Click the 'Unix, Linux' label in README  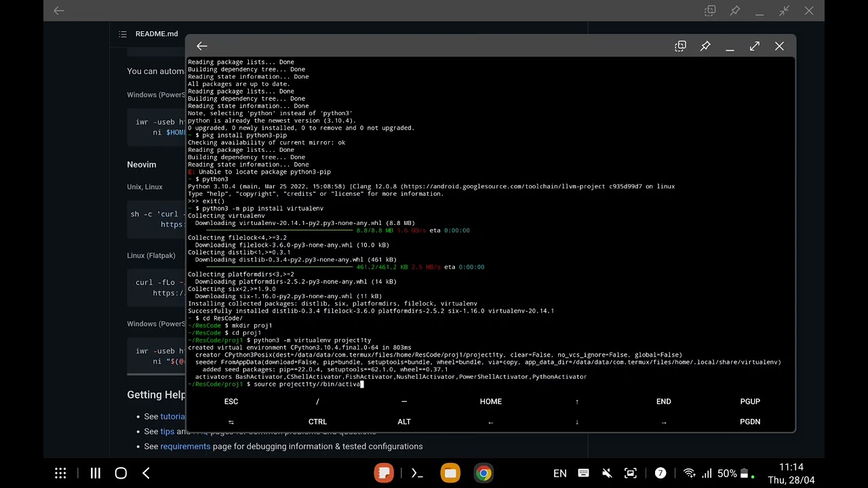click(144, 187)
